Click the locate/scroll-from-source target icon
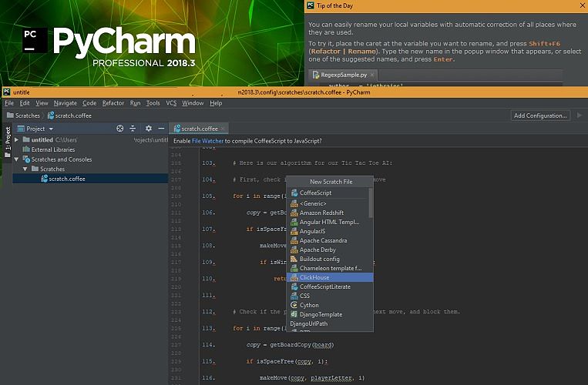 coord(120,129)
